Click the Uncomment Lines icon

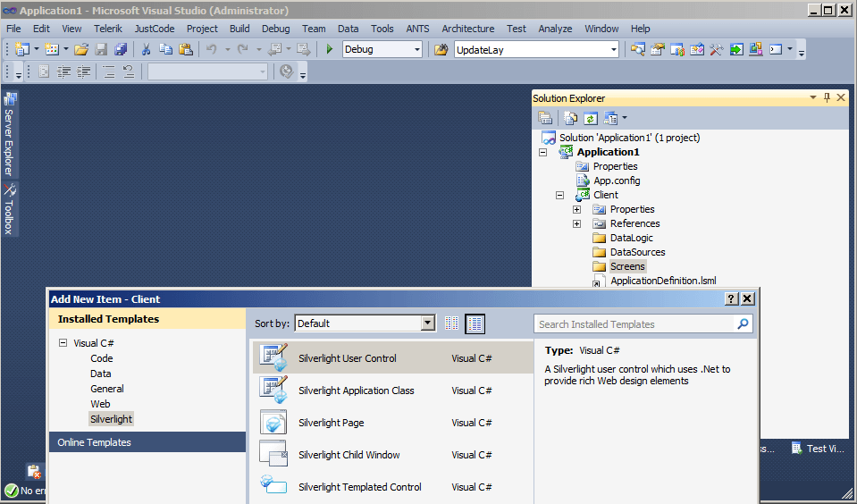click(129, 71)
